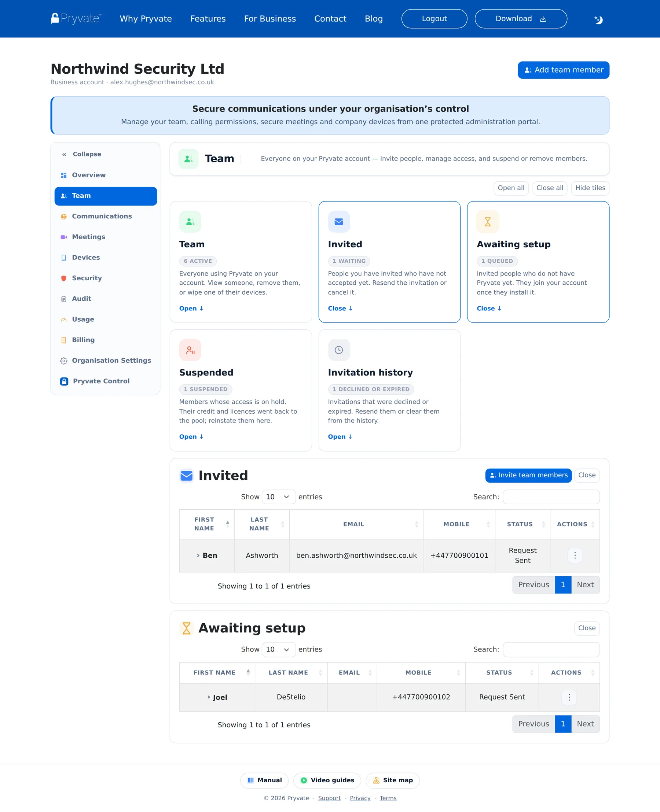Close the Awaiting setup tile section
The width and height of the screenshot is (660, 812).
pos(488,309)
